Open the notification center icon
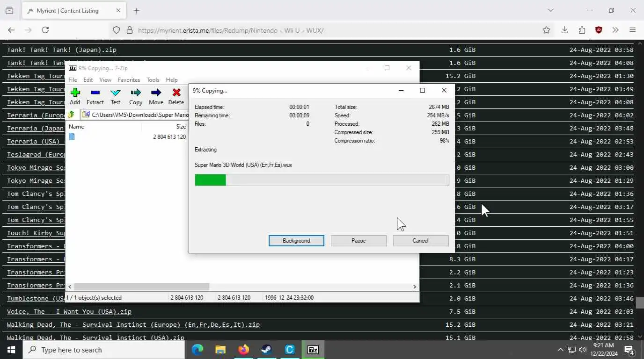Image resolution: width=644 pixels, height=359 pixels. (x=629, y=350)
